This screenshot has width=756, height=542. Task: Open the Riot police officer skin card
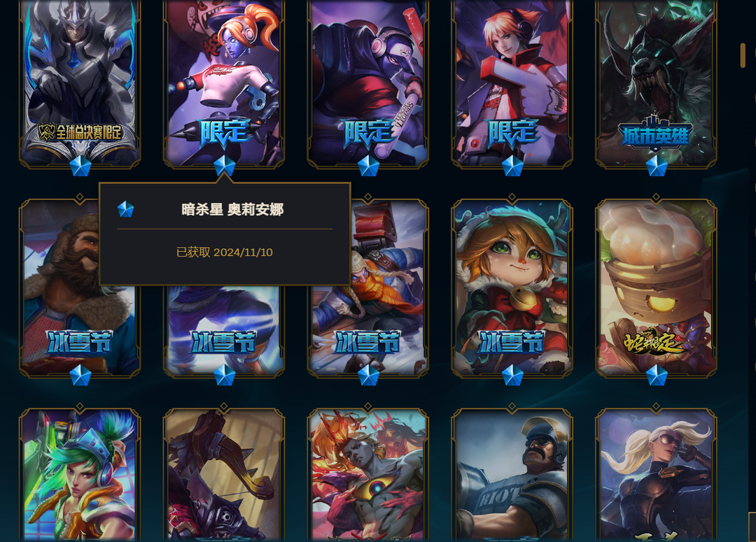pos(512,475)
